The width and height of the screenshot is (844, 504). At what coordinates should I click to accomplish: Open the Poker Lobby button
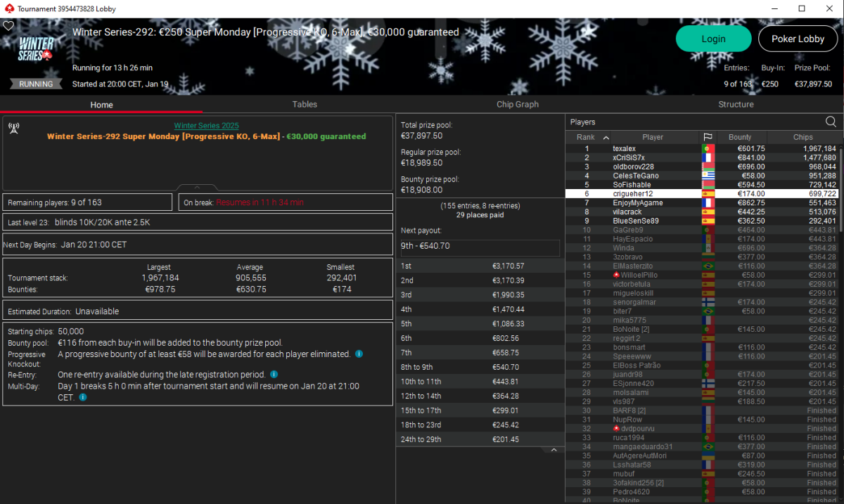797,39
